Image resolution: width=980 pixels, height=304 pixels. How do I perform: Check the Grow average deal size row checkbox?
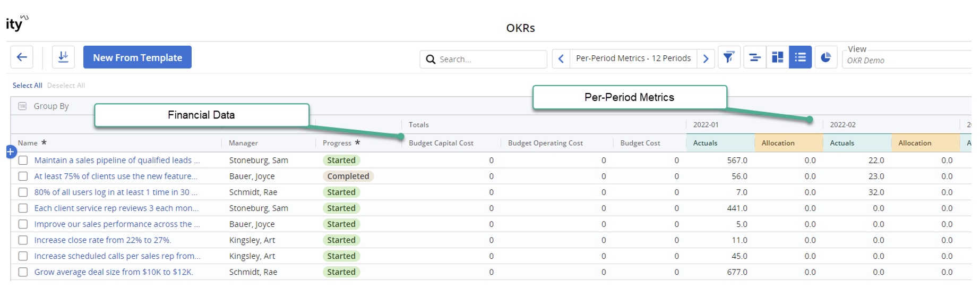pyautogui.click(x=23, y=272)
